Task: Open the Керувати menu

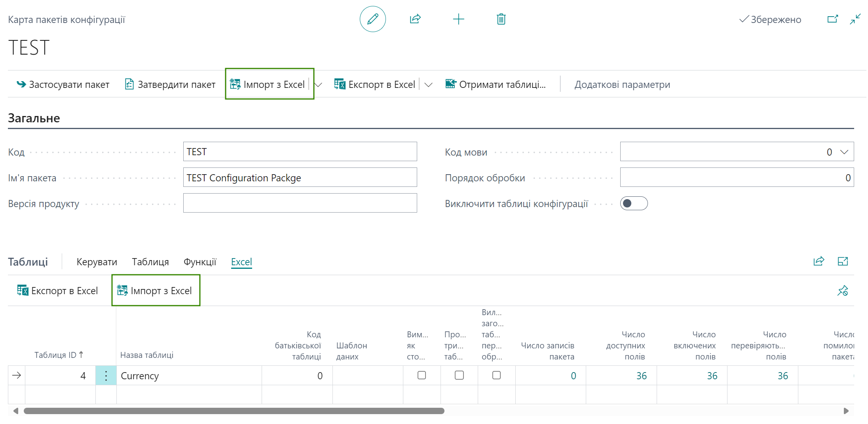Action: tap(97, 262)
